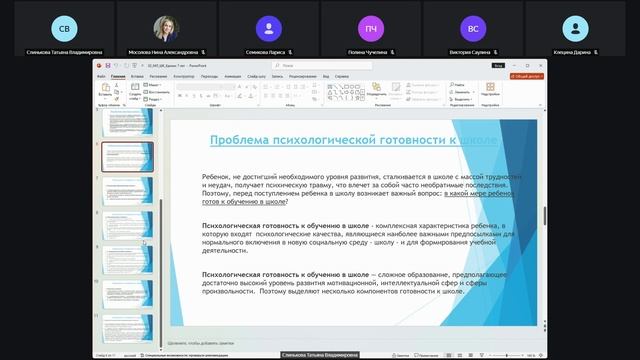Click the Reading view icon in status bar
640x360 pixels.
tap(471, 356)
